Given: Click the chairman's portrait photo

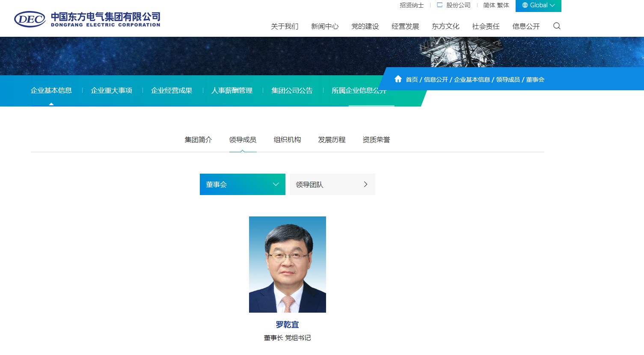Looking at the screenshot, I should [287, 264].
